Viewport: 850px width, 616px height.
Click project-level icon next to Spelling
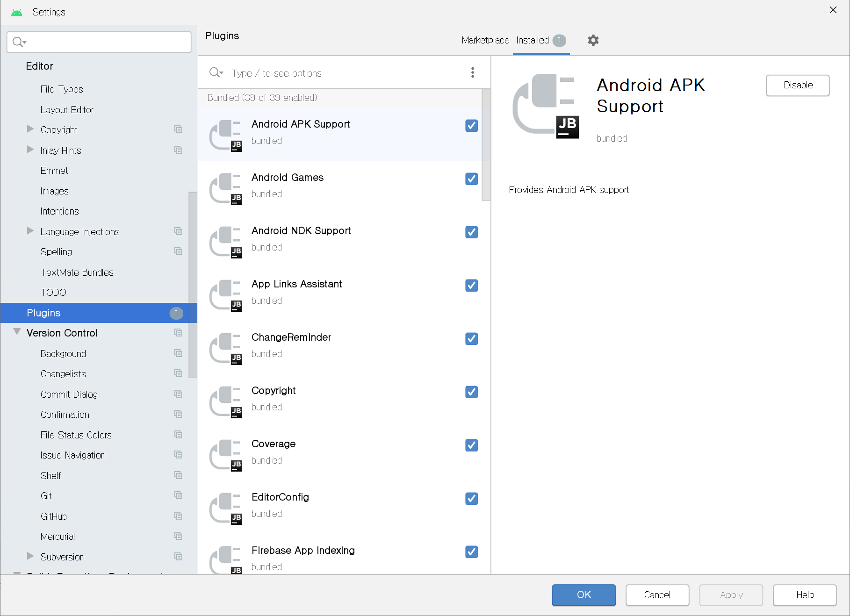tap(178, 251)
